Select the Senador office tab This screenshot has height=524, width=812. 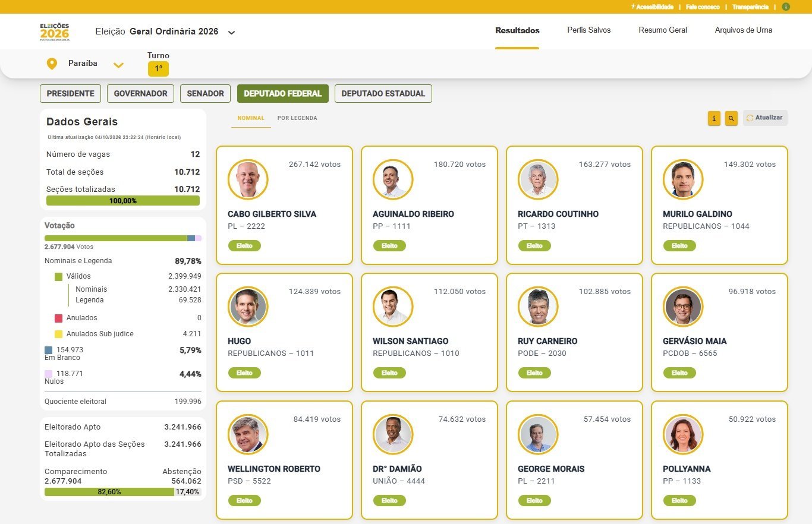(205, 93)
